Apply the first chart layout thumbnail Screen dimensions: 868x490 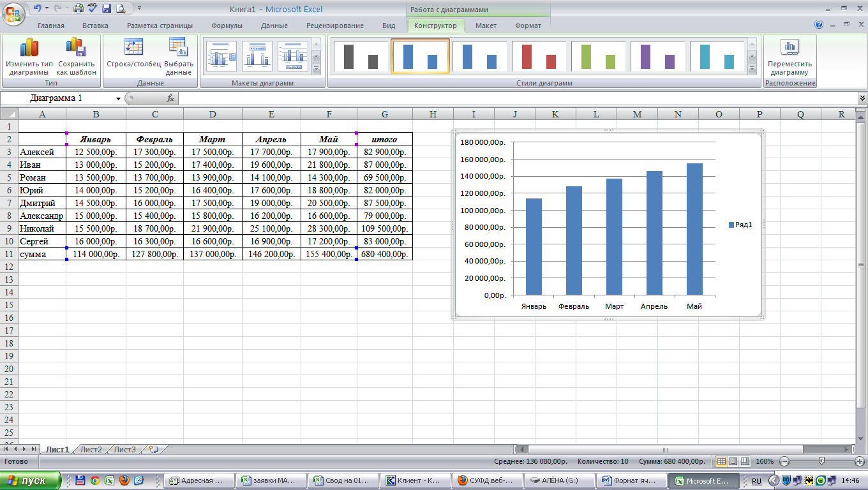click(221, 57)
